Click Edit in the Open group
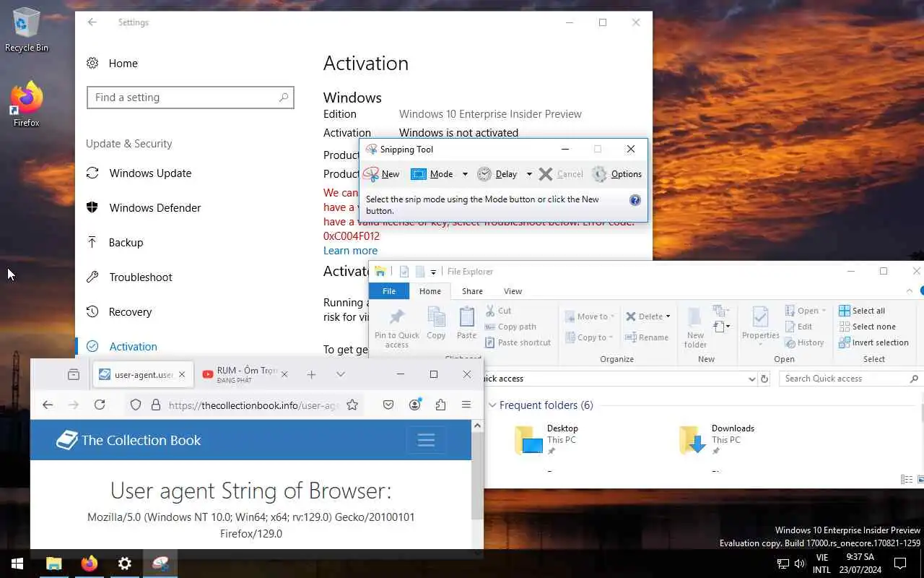Screen dimensions: 924x578 click(x=798, y=327)
